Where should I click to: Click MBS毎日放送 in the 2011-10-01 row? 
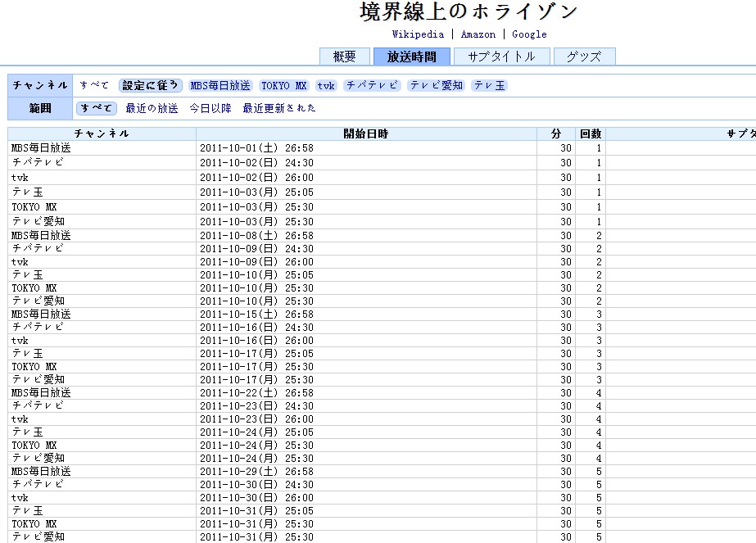pyautogui.click(x=42, y=148)
